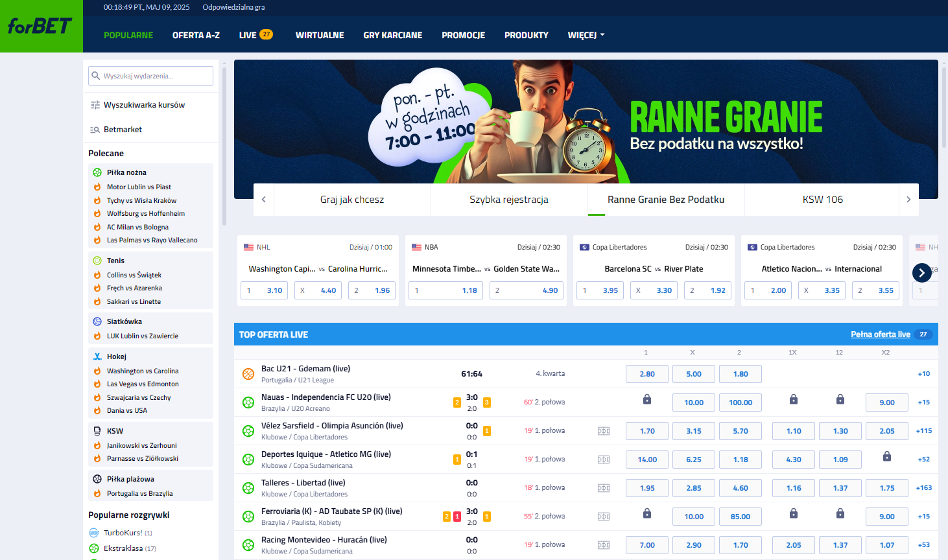The image size is (948, 560).
Task: Open pitch view for Racing Montevideo match
Action: click(x=604, y=545)
